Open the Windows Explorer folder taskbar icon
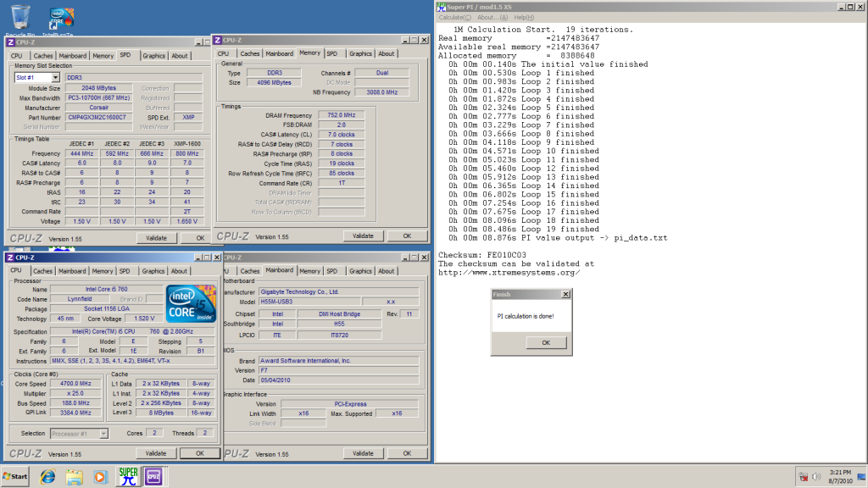Screen dimensions: 868x488 pyautogui.click(x=74, y=476)
